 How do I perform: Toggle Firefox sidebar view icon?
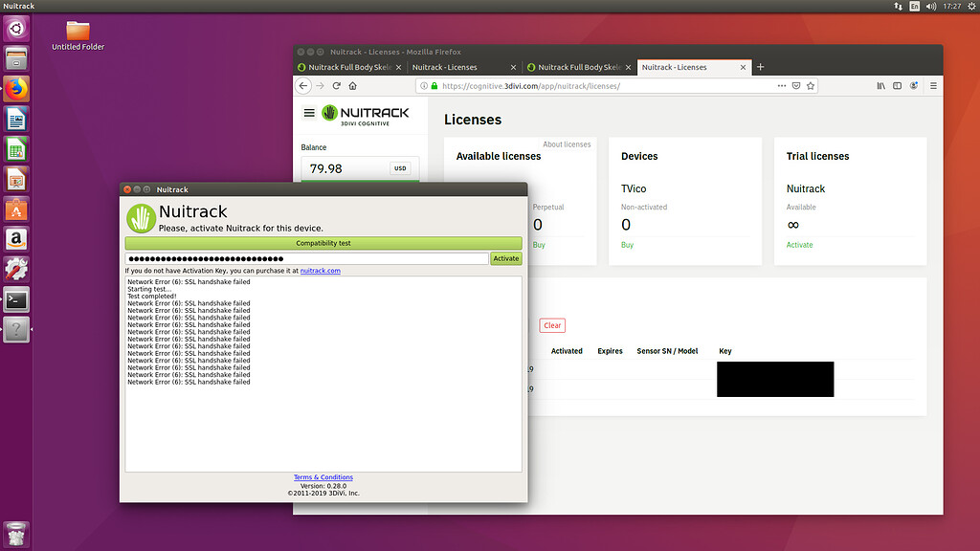click(897, 85)
